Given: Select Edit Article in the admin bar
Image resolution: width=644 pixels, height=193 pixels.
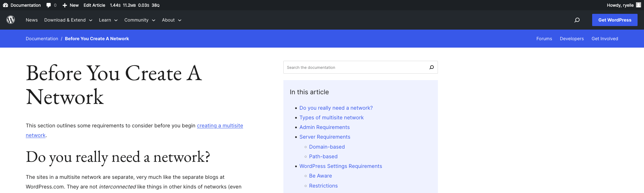Looking at the screenshot, I should point(94,5).
